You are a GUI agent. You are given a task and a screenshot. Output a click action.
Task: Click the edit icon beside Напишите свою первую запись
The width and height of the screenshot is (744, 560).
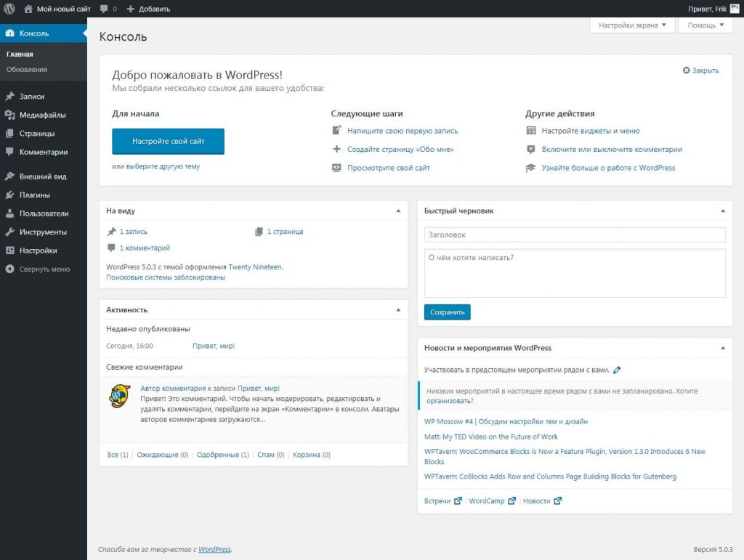point(336,131)
